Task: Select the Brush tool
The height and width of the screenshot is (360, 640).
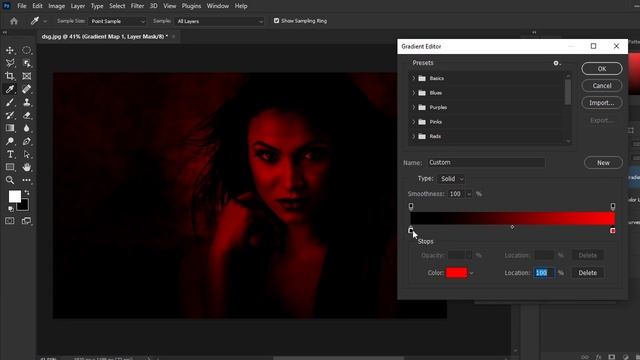Action: pos(10,102)
